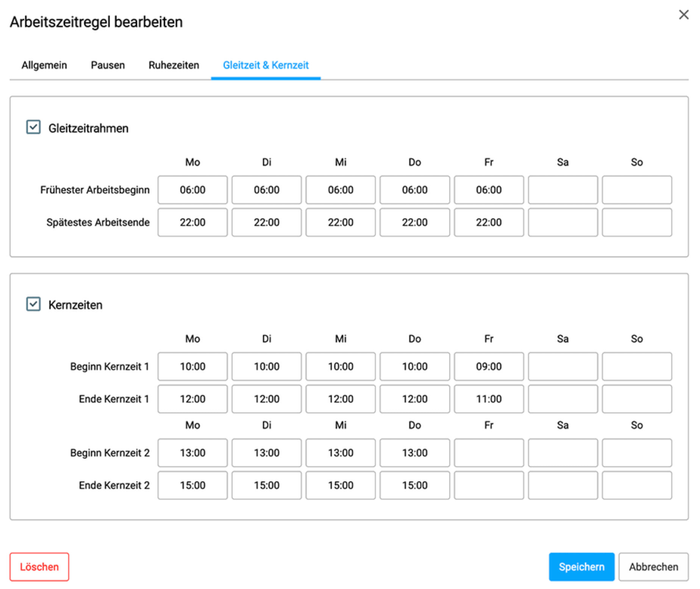The width and height of the screenshot is (700, 589).
Task: Select the empty Friday Beginn Kernzeit 2 field
Action: (489, 453)
